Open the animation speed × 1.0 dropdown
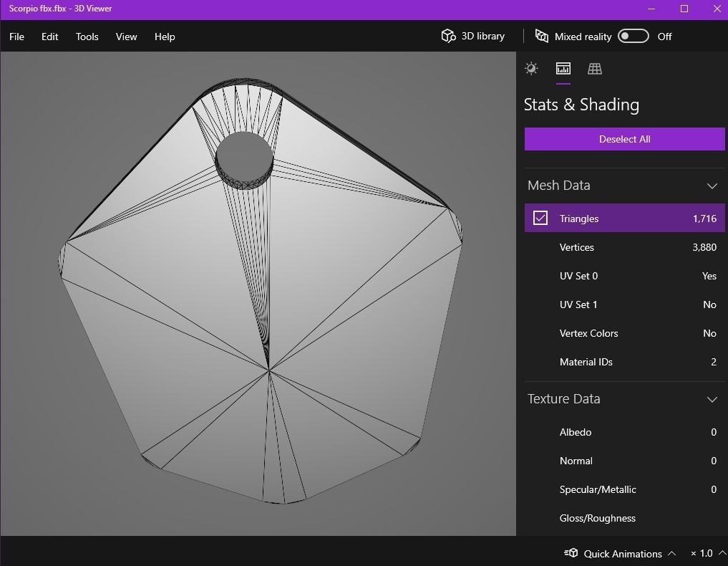The image size is (728, 566). (x=722, y=553)
